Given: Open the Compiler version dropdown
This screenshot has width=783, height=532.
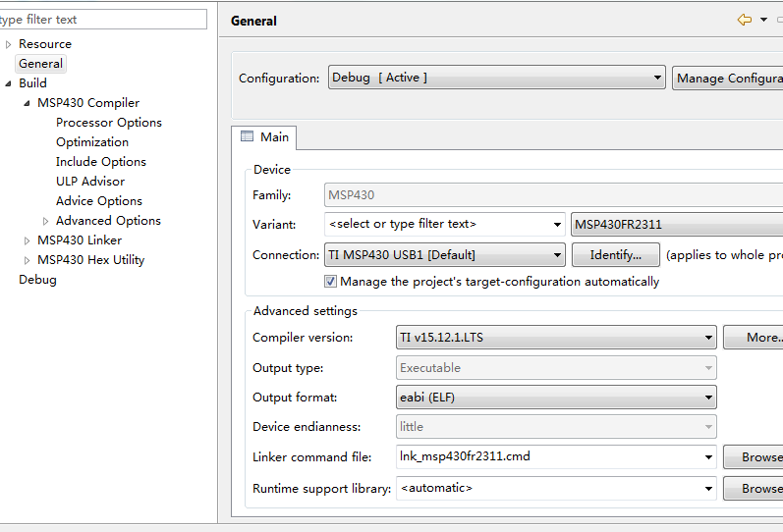Looking at the screenshot, I should [x=708, y=339].
